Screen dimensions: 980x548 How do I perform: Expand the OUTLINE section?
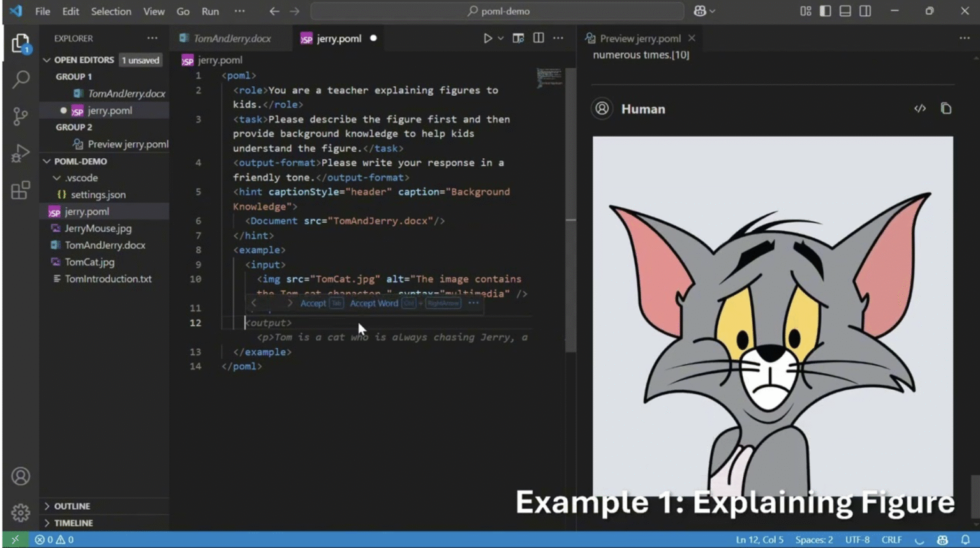click(47, 505)
